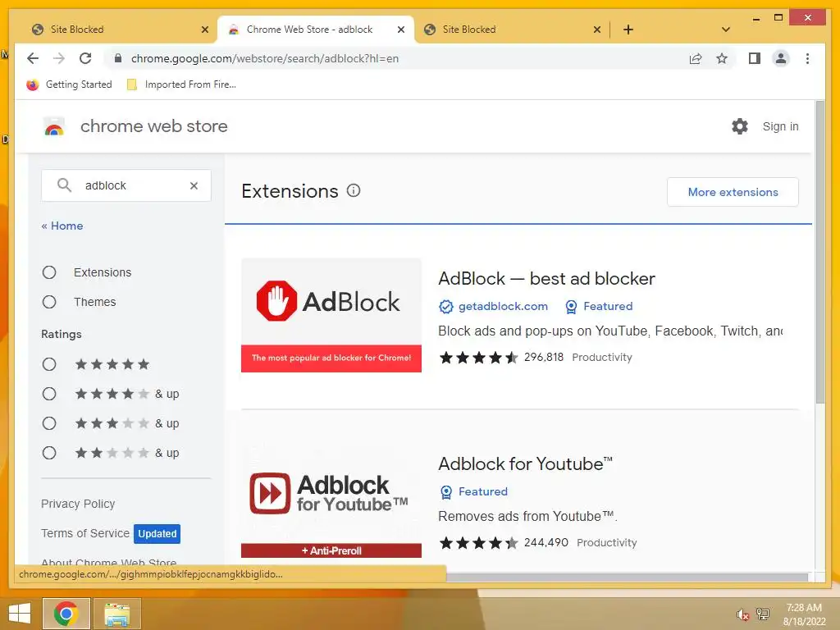Click AdBlock's Featured badge icon

click(x=571, y=307)
